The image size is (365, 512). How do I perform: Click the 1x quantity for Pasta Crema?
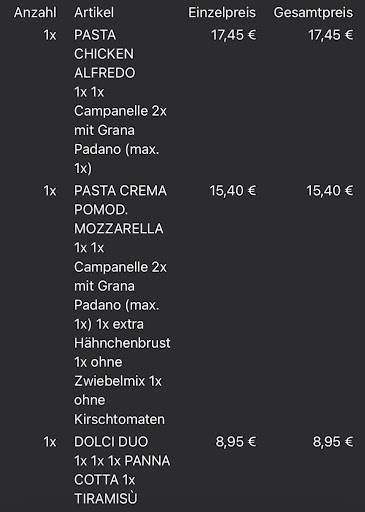[50, 191]
